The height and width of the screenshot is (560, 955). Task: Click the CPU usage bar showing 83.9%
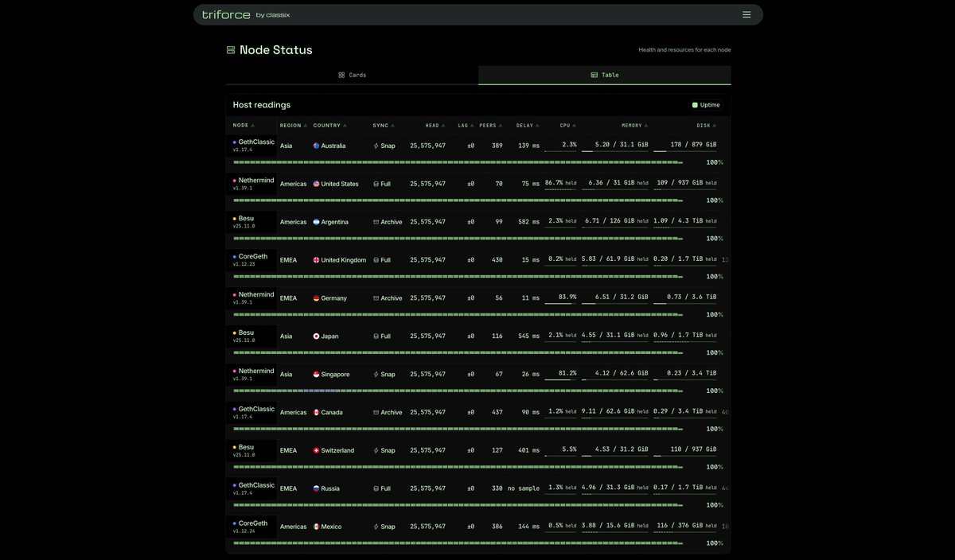pos(560,304)
